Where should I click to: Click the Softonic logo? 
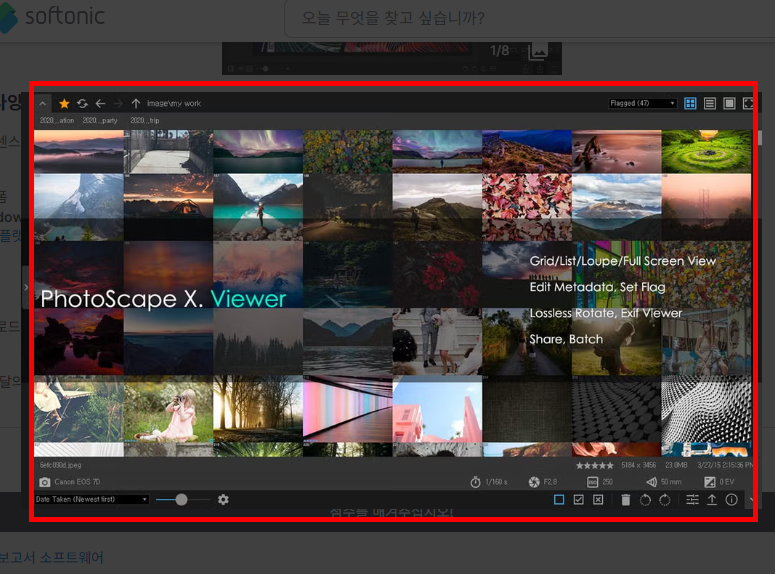(x=52, y=16)
